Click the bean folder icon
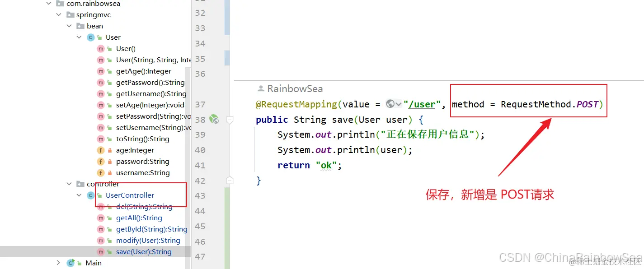The width and height of the screenshot is (644, 269). 80,26
